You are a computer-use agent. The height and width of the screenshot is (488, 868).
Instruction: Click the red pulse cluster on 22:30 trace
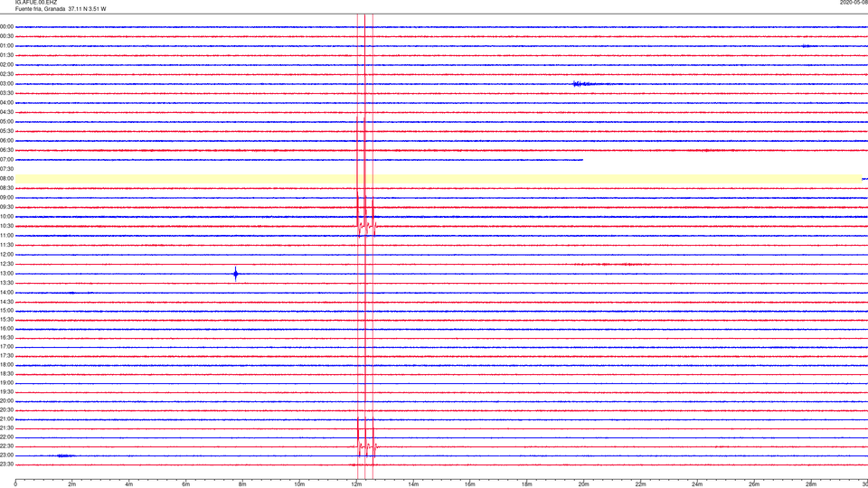[366, 446]
